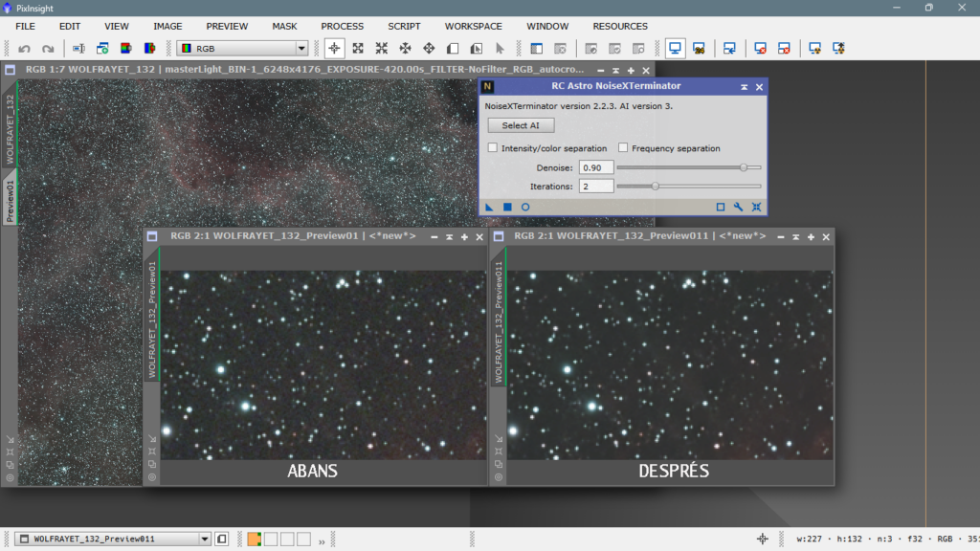Click the blue-red-green channels toolbar icon
The width and height of the screenshot is (980, 551).
(x=149, y=48)
